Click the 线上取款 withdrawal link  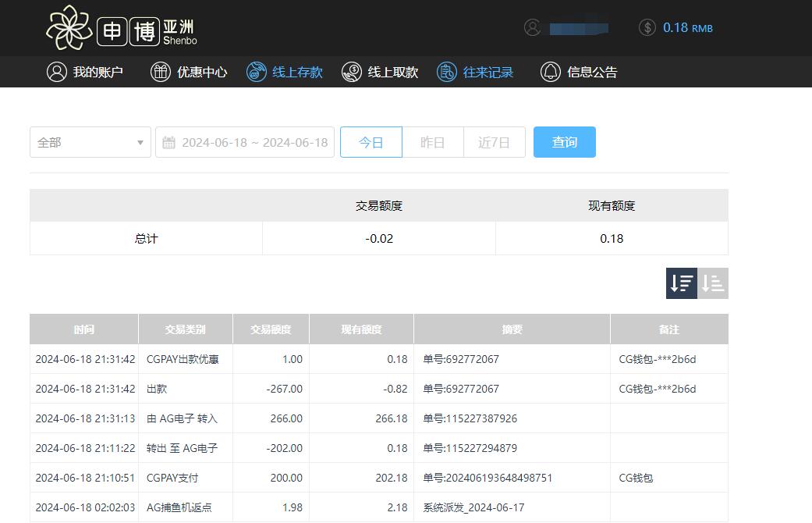[x=380, y=71]
